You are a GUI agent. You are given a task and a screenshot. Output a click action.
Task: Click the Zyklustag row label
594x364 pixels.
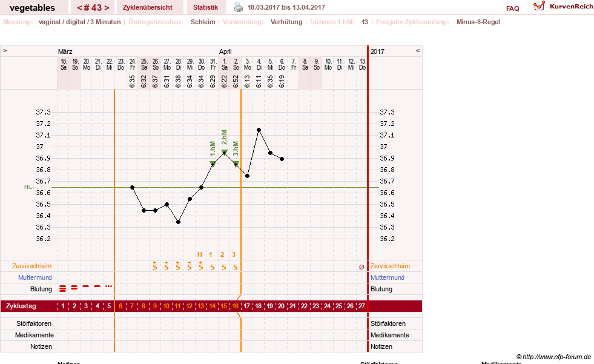point(21,306)
